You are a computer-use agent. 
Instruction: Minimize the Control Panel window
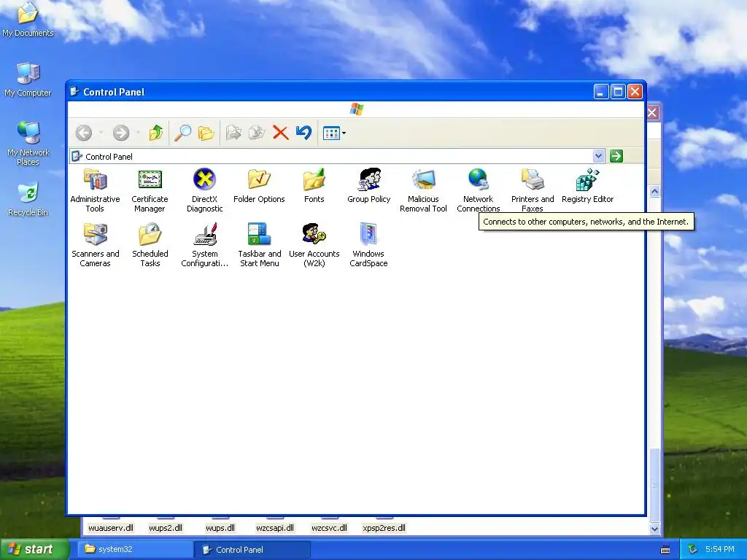(x=601, y=91)
